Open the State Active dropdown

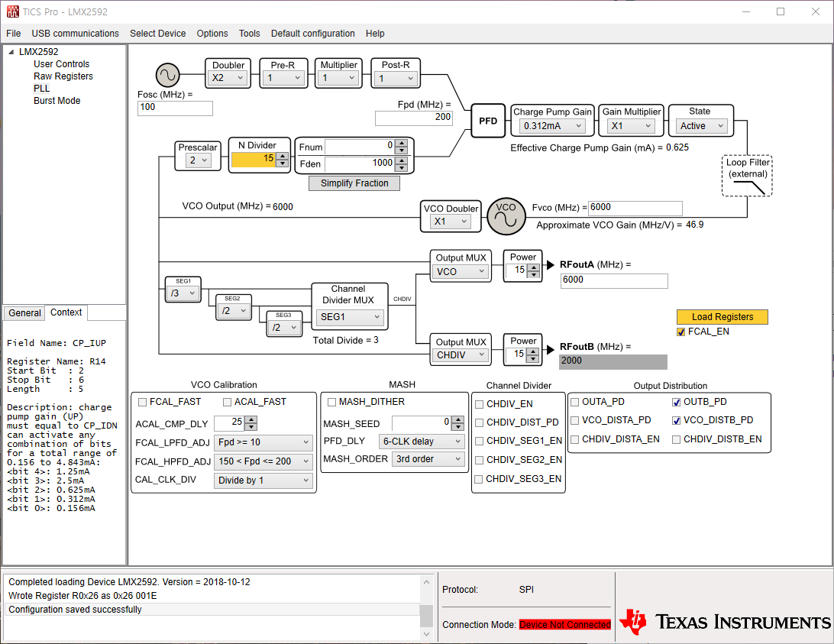pyautogui.click(x=702, y=126)
